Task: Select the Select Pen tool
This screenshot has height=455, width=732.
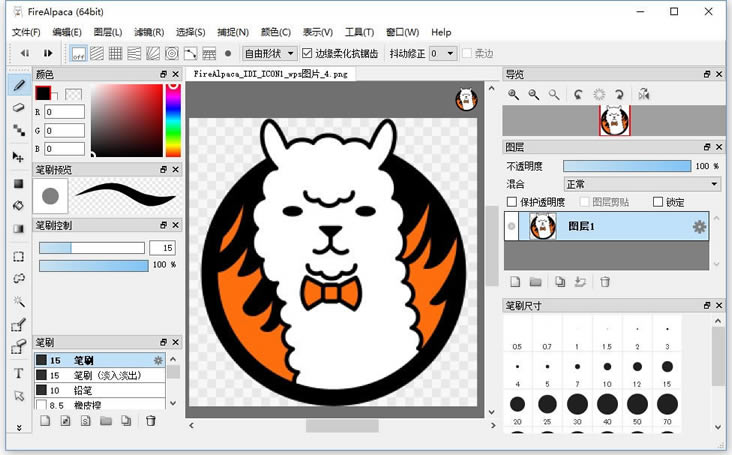Action: (19, 324)
